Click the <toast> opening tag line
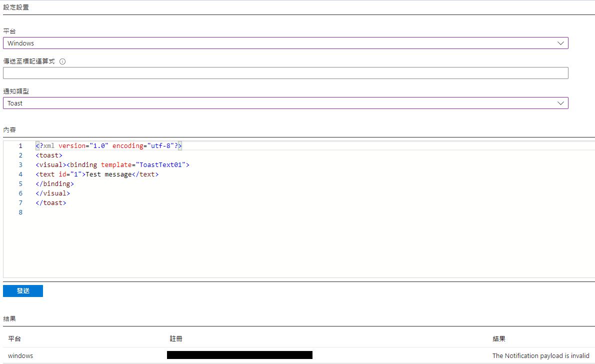This screenshot has height=364, width=595. [49, 155]
